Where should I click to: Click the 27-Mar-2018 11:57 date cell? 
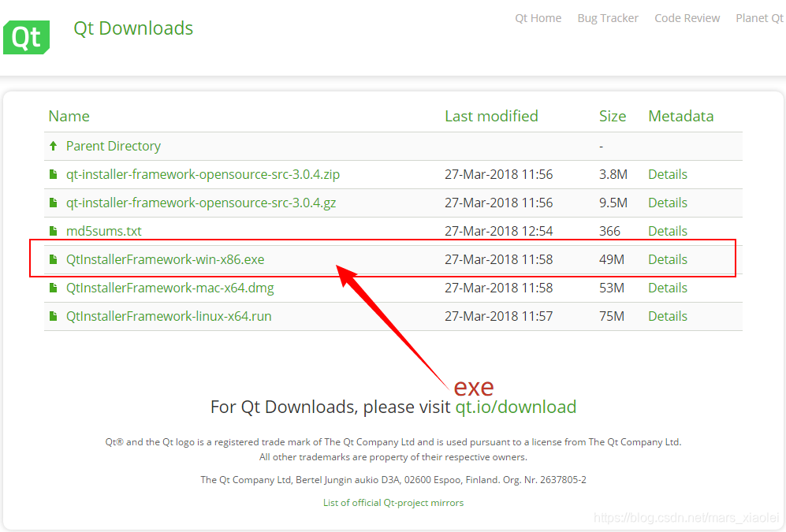(499, 316)
